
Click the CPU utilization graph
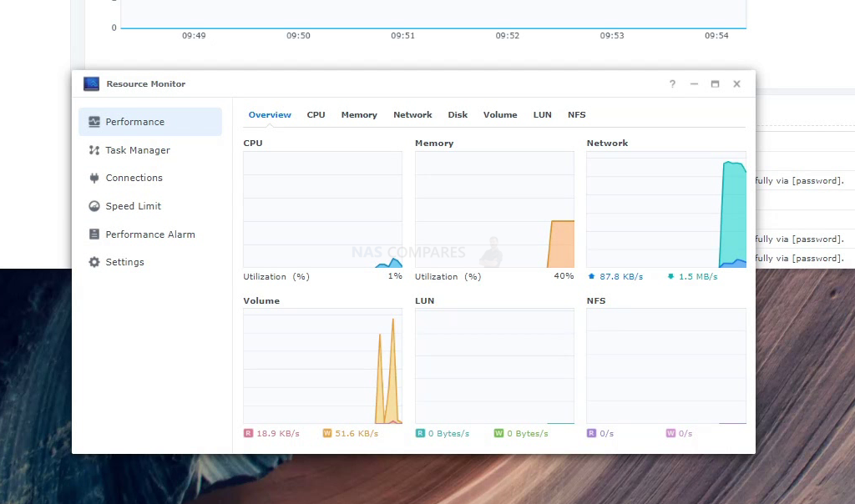tap(323, 209)
